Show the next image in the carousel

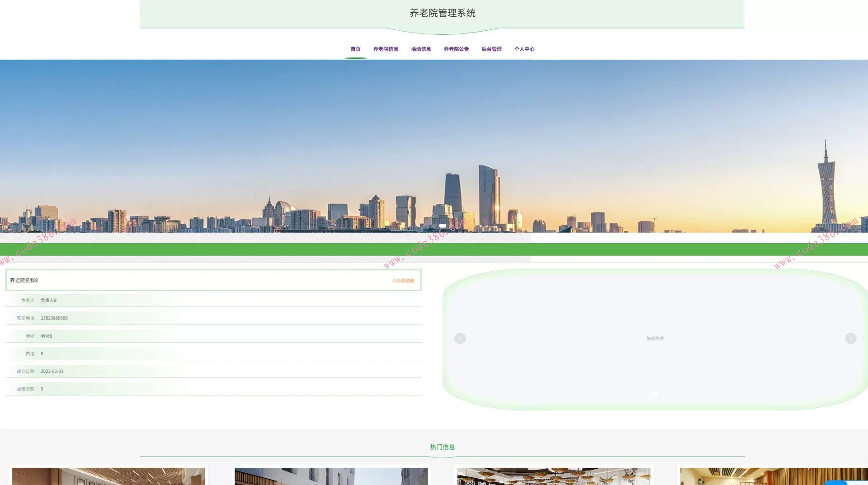click(851, 339)
